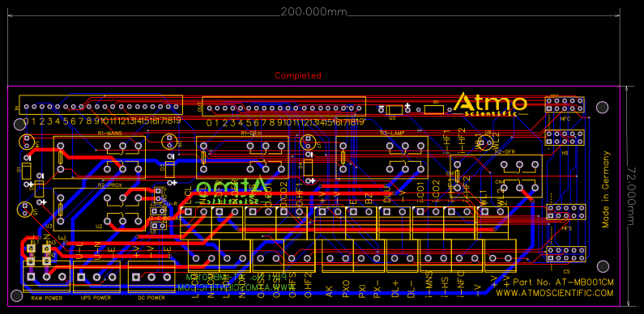Select the R1 resistor footprint
This screenshot has width=644, height=314.
434,108
